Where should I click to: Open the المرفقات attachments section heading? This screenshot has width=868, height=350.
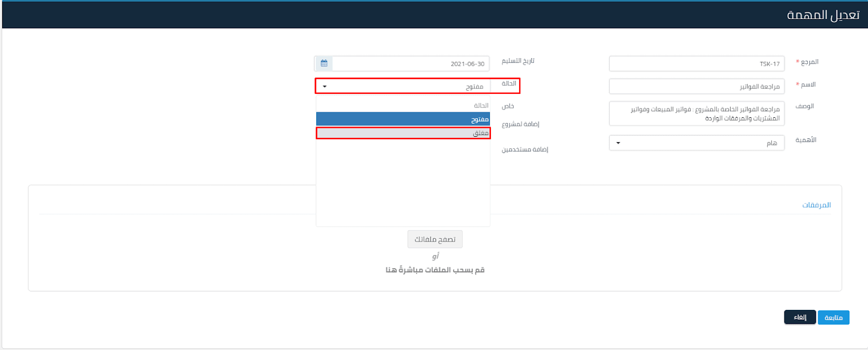pyautogui.click(x=816, y=205)
